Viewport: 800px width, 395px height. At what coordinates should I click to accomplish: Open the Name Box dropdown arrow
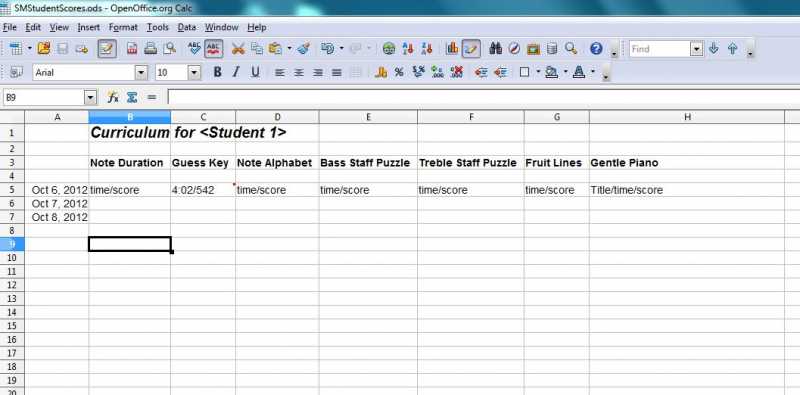(90, 97)
